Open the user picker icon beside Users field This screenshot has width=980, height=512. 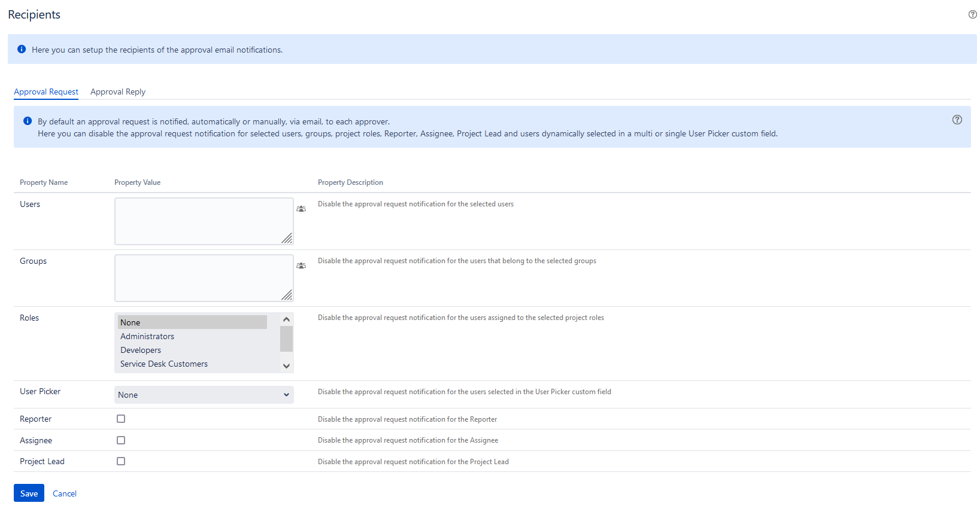[x=301, y=209]
